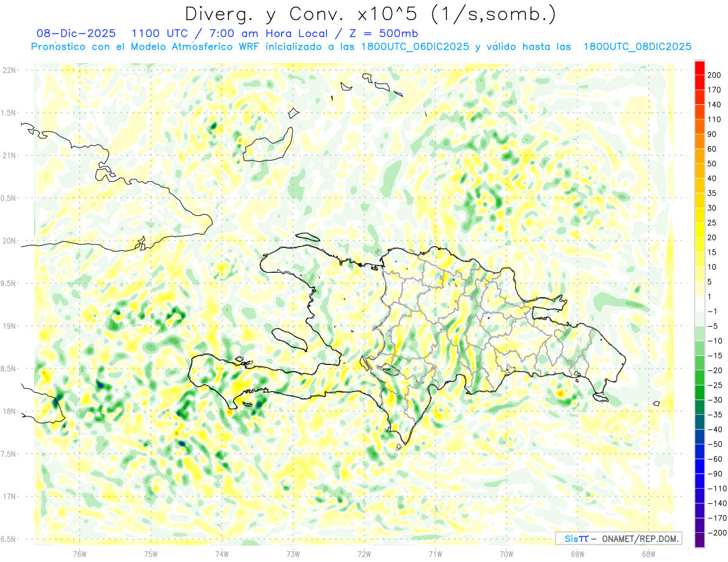Screen dimensions: 728x562
Task: Select the date text '08-Dic-2025'
Action: pyautogui.click(x=76, y=33)
